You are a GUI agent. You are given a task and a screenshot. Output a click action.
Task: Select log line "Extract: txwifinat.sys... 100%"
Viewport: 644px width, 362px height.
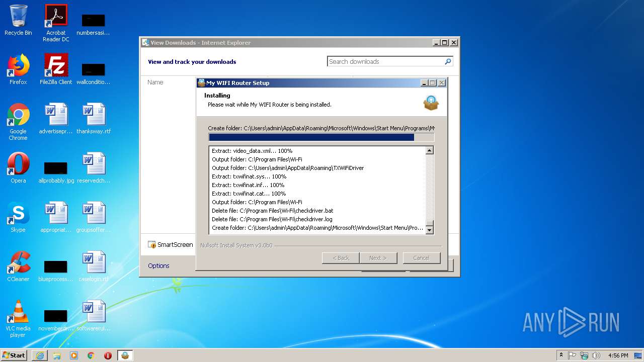click(249, 176)
